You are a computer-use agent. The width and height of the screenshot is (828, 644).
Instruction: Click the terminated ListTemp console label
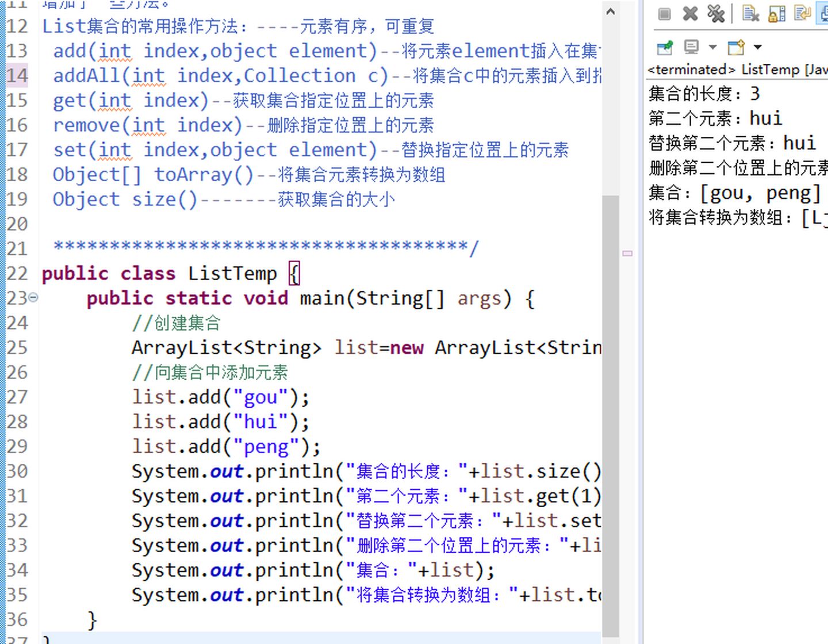pos(737,70)
